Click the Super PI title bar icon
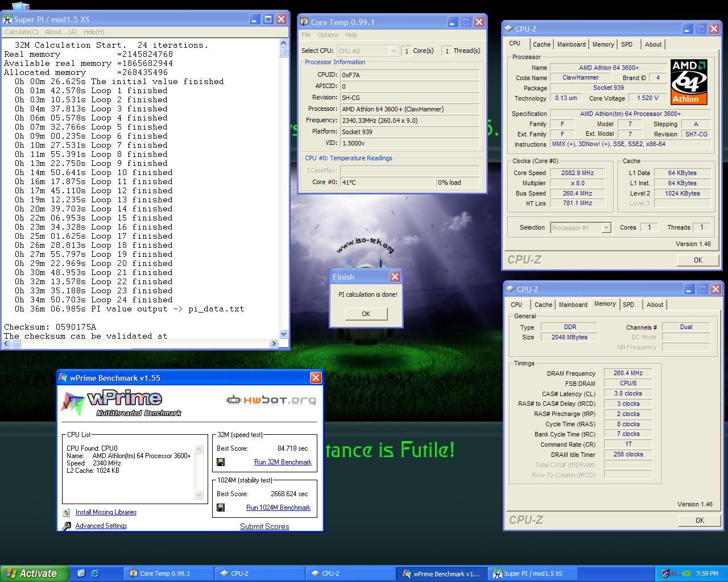Screen dimensions: 728x582 coord(7,19)
